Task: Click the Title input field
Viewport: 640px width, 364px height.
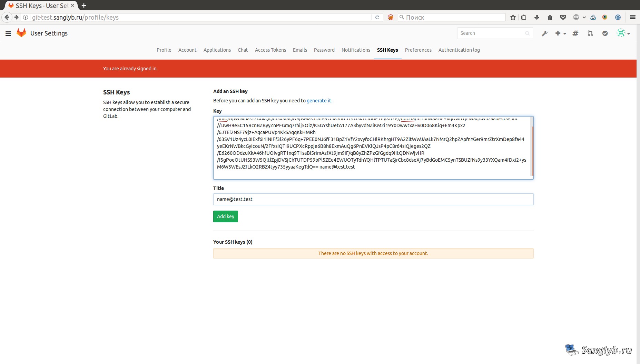Action: click(373, 199)
